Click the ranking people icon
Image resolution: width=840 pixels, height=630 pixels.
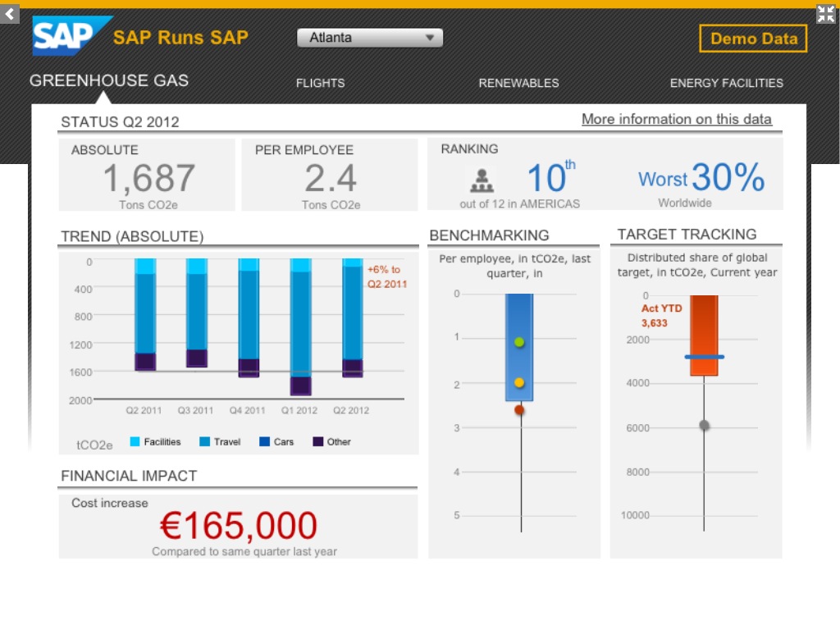click(482, 180)
